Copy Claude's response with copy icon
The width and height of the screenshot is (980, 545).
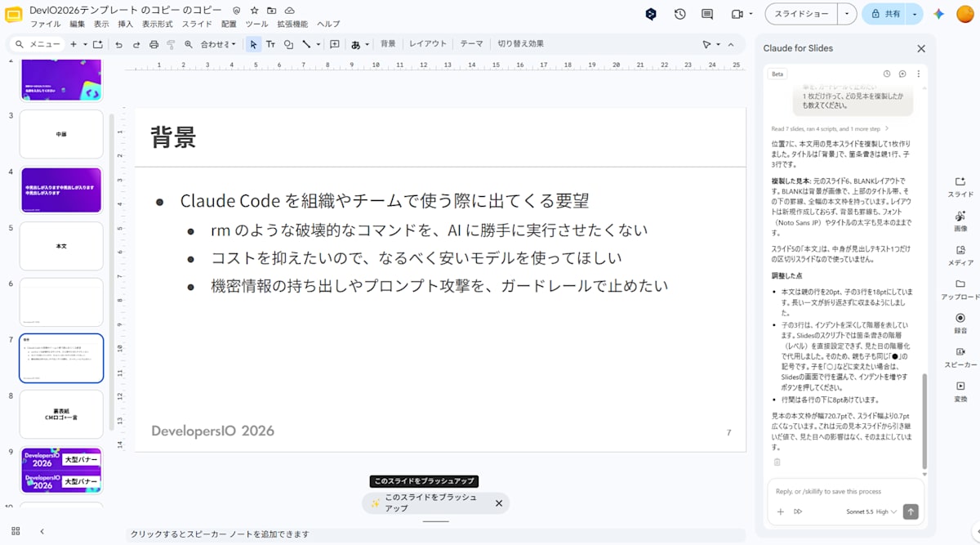tap(777, 462)
